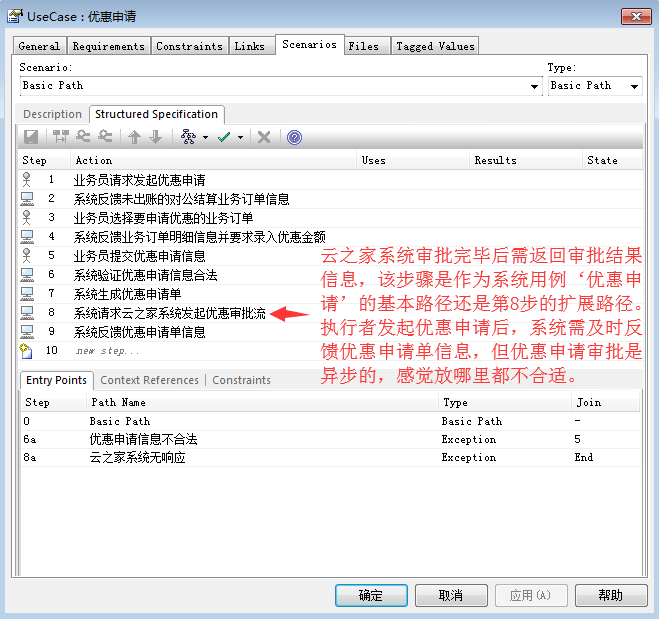This screenshot has width=659, height=619.
Task: Open the generate diagram dropdown arrow
Action: 206,137
